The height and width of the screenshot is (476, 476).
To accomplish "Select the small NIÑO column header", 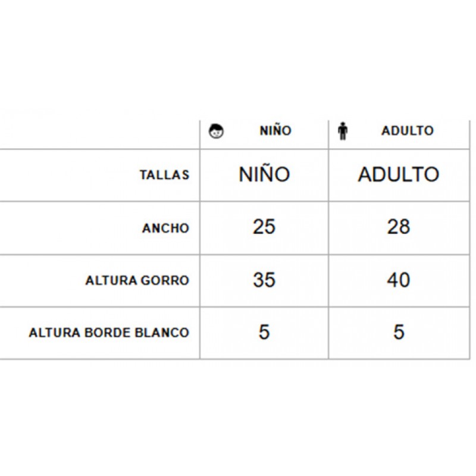I will 275,130.
